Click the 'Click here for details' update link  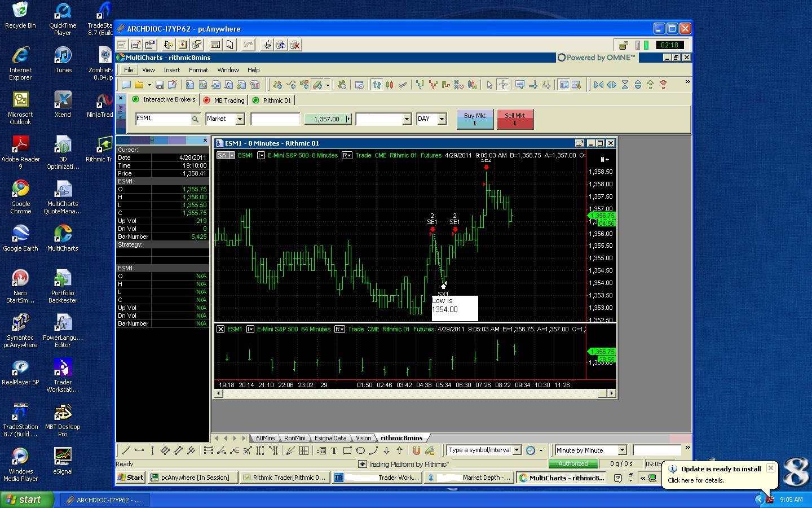(x=696, y=480)
